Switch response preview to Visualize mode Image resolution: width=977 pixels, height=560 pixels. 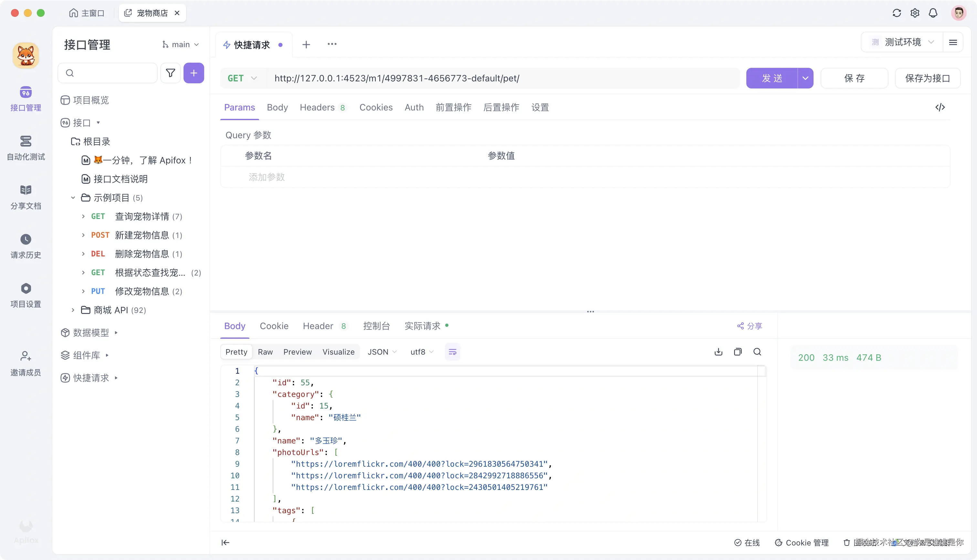coord(338,352)
